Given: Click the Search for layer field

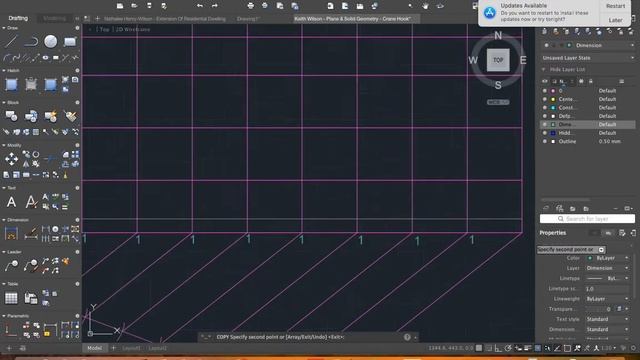Looking at the screenshot, I should tap(587, 219).
